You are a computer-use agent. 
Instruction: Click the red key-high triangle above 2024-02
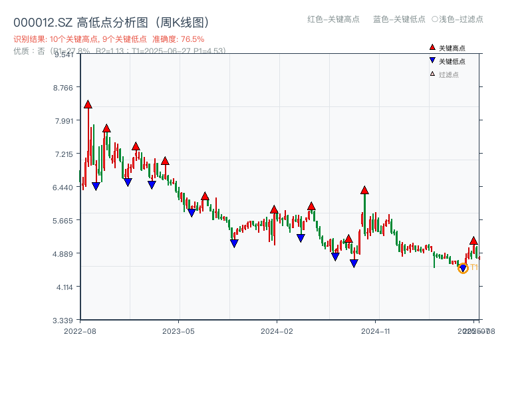[x=274, y=208]
